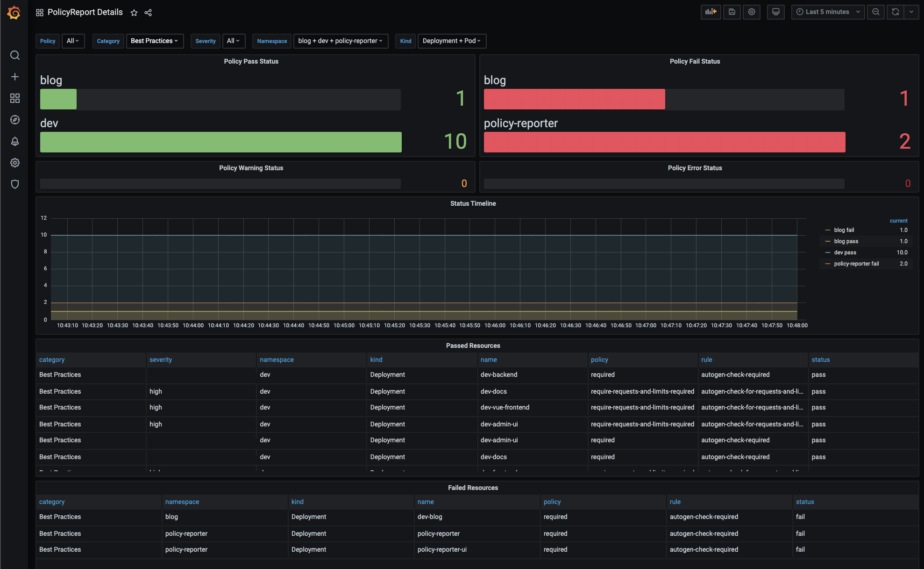The height and width of the screenshot is (569, 924).
Task: Click blog fail legend color line
Action: tap(828, 230)
